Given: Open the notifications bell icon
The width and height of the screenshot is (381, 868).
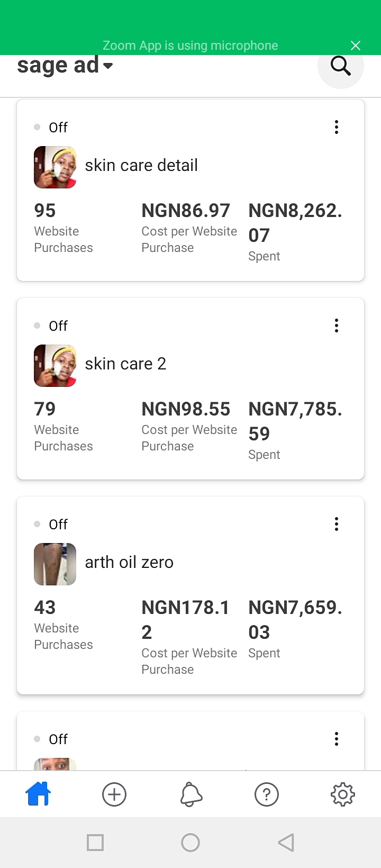Looking at the screenshot, I should [x=191, y=794].
